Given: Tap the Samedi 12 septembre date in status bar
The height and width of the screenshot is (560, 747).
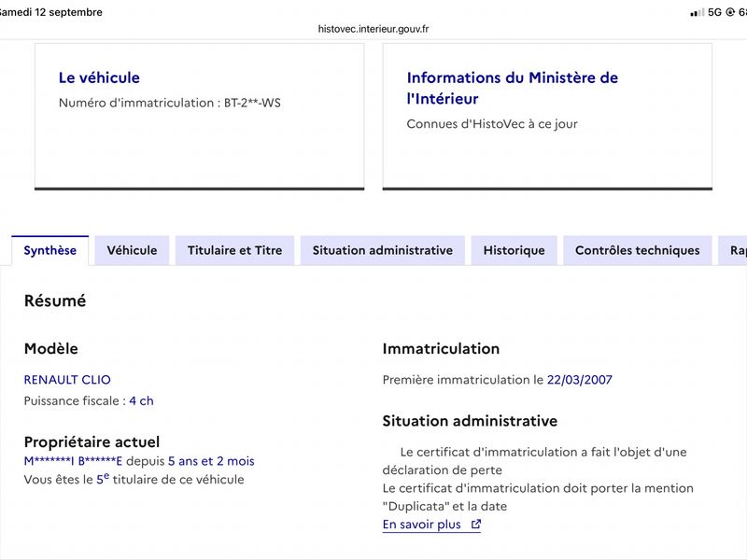Looking at the screenshot, I should pyautogui.click(x=50, y=12).
